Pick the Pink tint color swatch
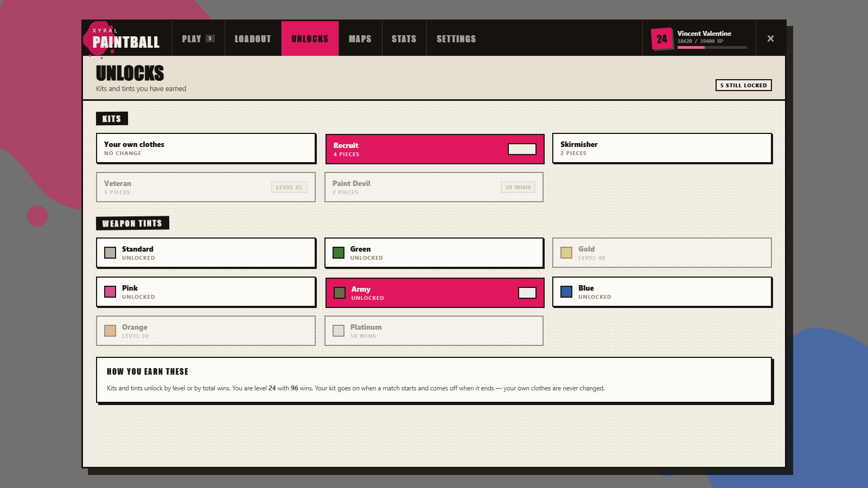Screen dimensions: 868x488 [x=110, y=292]
